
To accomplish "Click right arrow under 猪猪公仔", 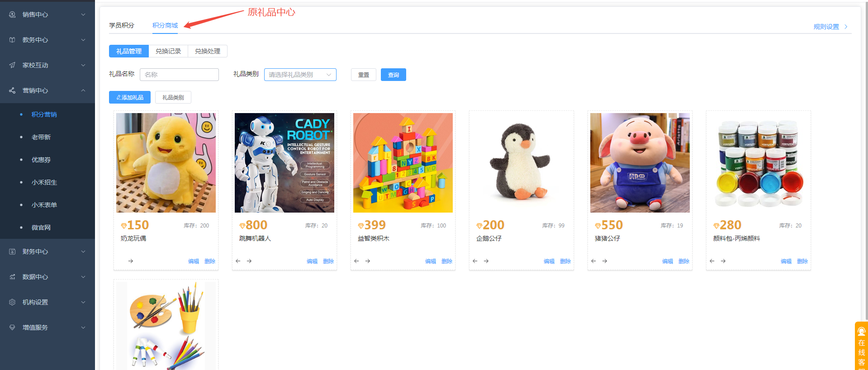I will click(605, 261).
